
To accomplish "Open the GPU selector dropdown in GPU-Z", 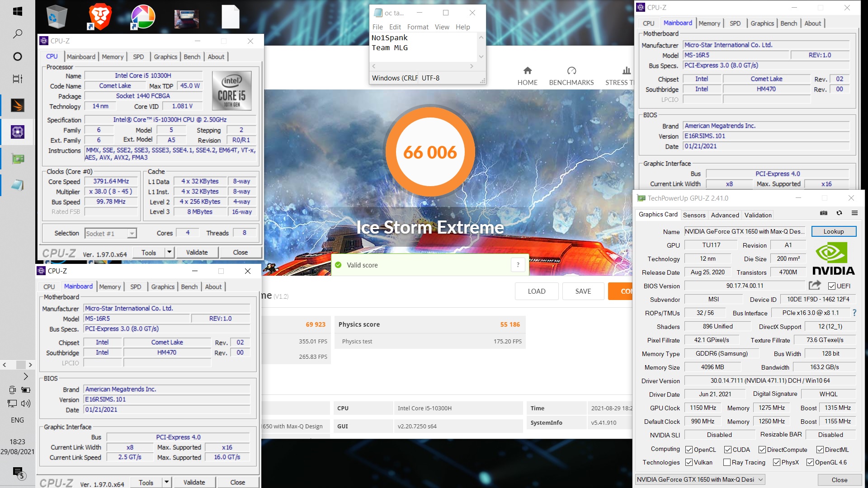I will tap(700, 479).
